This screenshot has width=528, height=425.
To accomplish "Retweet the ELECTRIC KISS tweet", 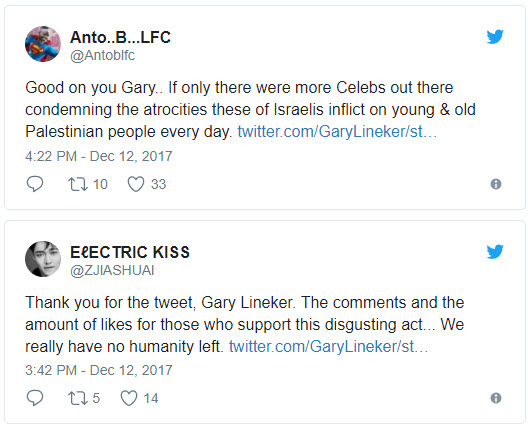I will (78, 398).
